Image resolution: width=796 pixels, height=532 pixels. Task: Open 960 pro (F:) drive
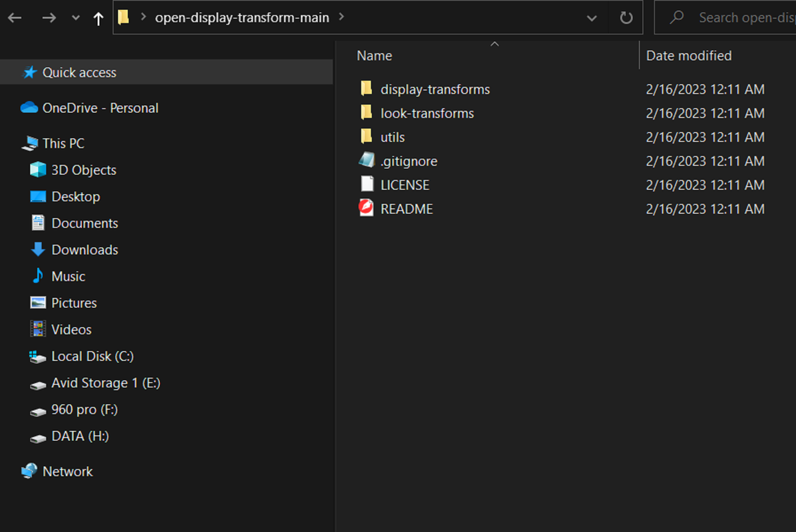tap(85, 410)
